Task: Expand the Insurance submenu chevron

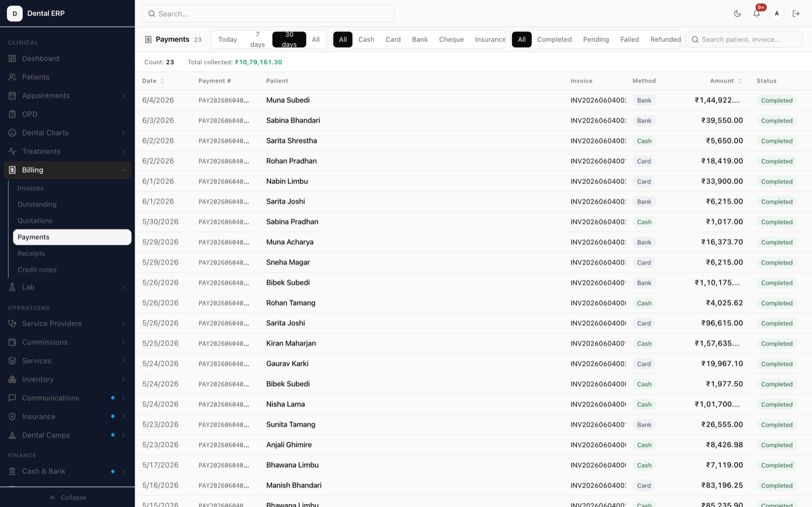Action: (x=123, y=417)
